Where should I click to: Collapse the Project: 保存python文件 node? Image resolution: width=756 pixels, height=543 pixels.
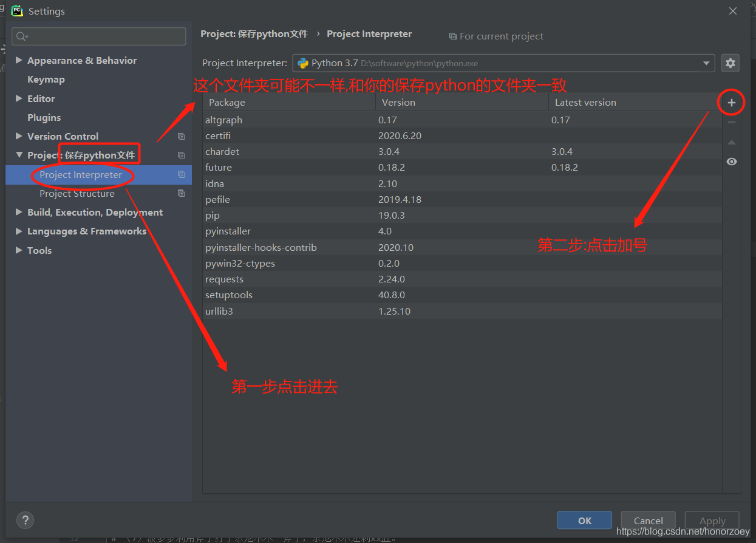tap(19, 155)
